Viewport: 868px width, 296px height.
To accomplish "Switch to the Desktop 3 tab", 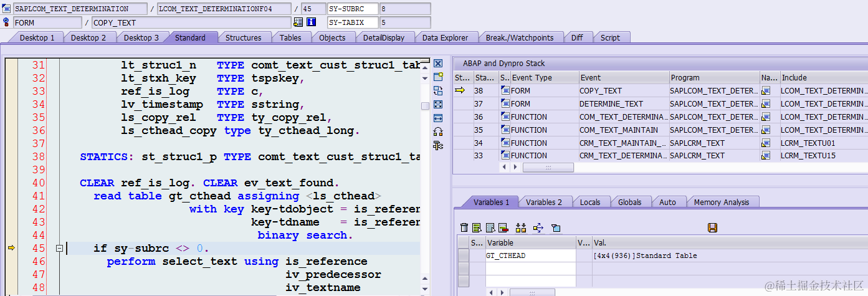I will click(x=141, y=37).
